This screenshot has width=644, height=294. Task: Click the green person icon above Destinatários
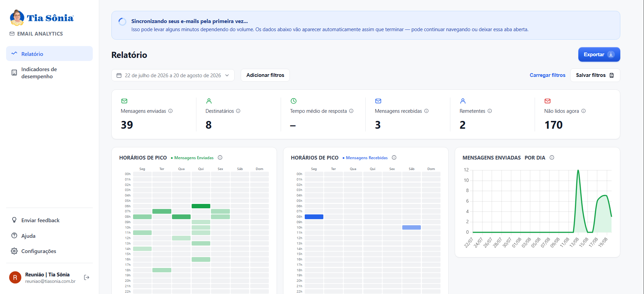point(209,101)
